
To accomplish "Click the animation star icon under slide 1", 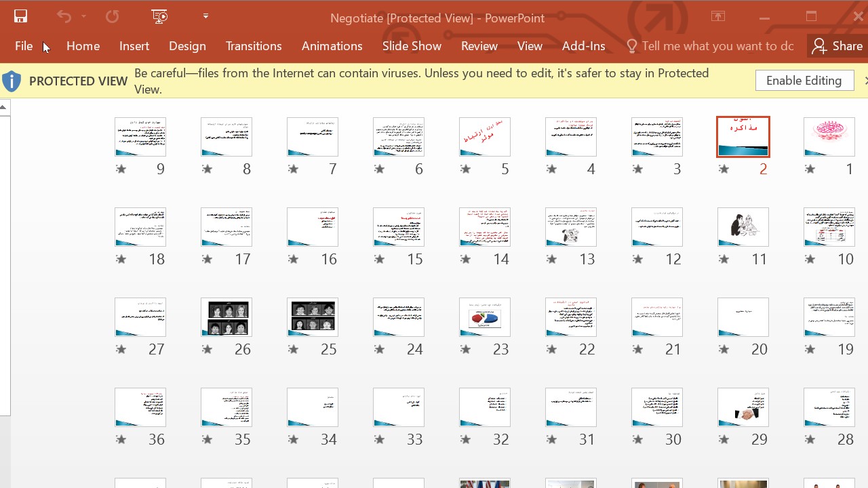I will [x=810, y=169].
